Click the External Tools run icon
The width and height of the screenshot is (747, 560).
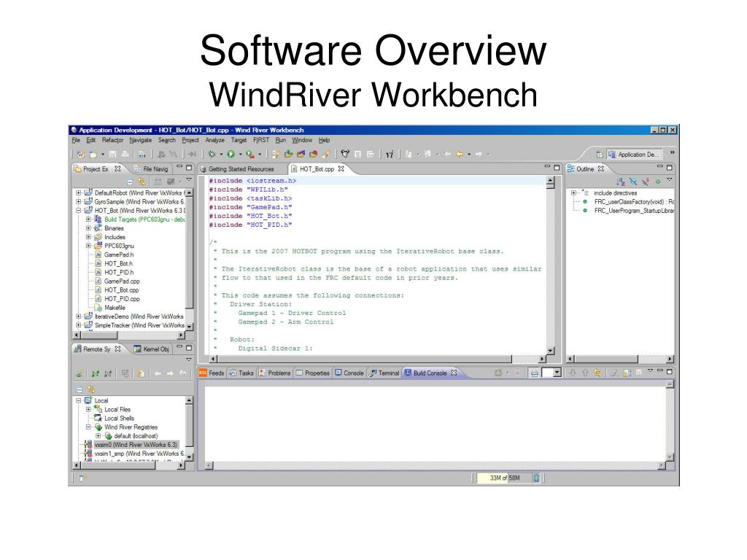click(249, 155)
